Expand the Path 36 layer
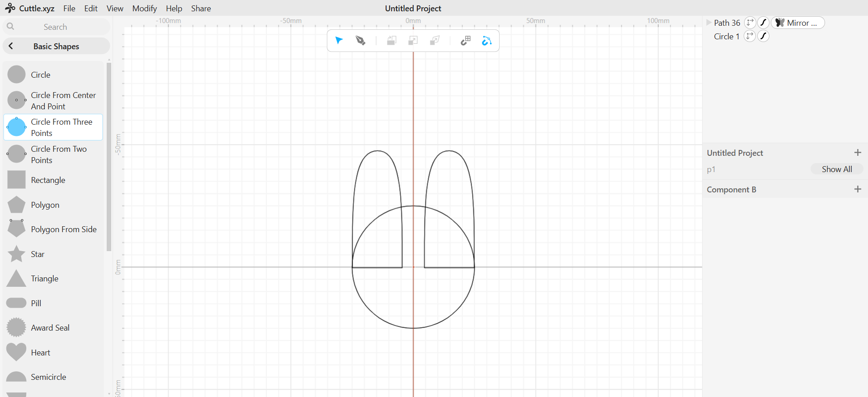Viewport: 868px width, 397px height. [709, 23]
